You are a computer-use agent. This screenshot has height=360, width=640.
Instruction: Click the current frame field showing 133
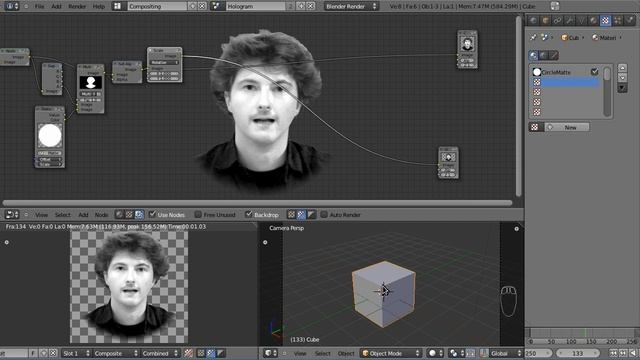[x=577, y=353]
